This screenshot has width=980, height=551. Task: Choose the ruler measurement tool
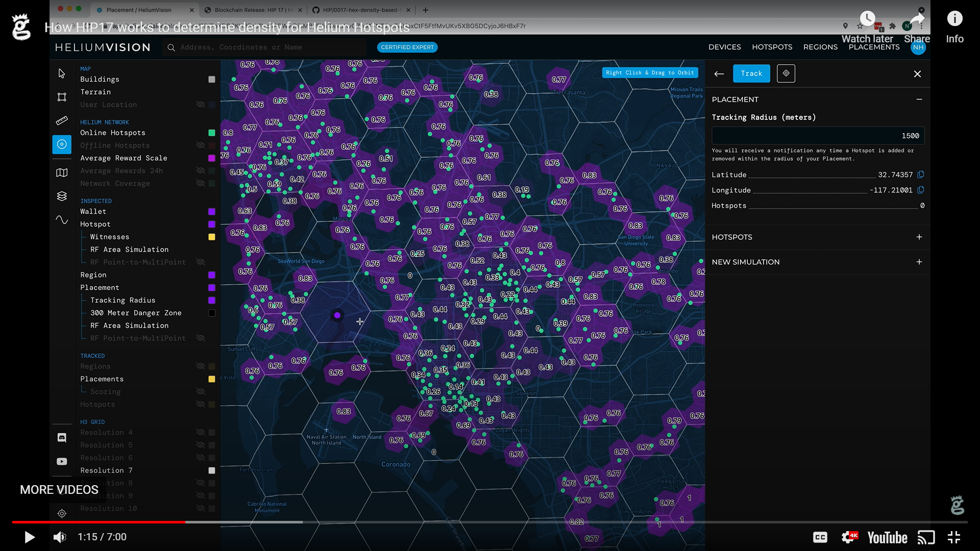point(62,120)
